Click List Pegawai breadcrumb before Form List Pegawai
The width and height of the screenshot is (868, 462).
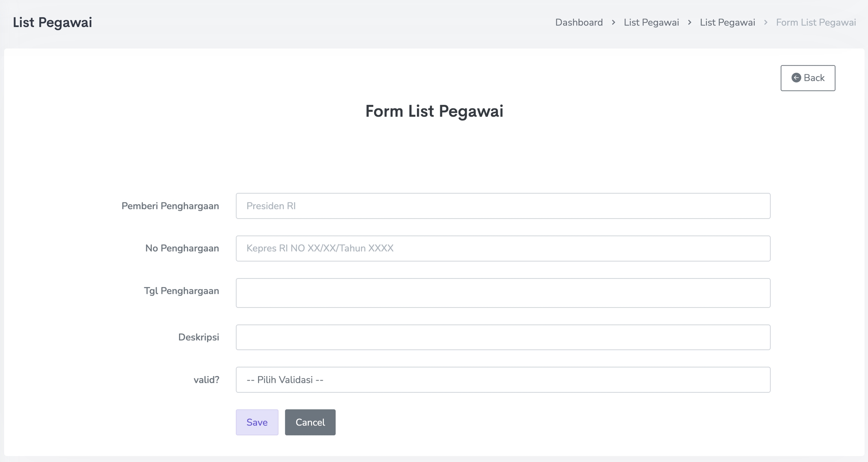point(727,23)
